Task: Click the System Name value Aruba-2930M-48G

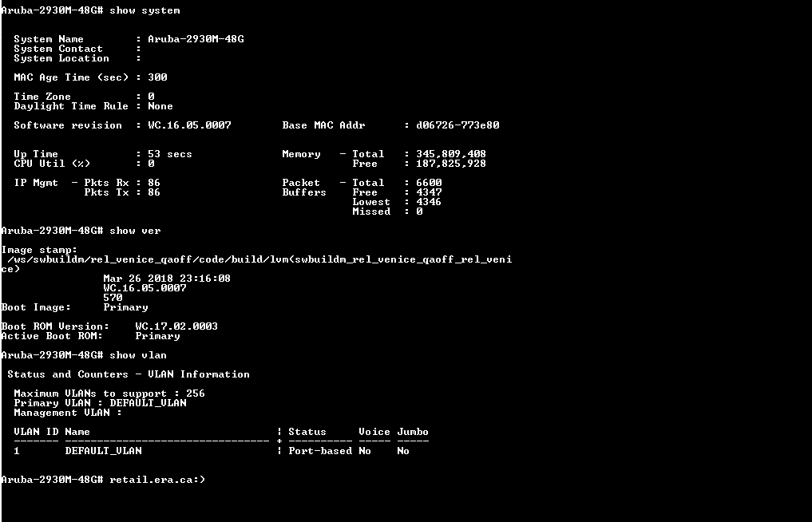Action: click(196, 39)
